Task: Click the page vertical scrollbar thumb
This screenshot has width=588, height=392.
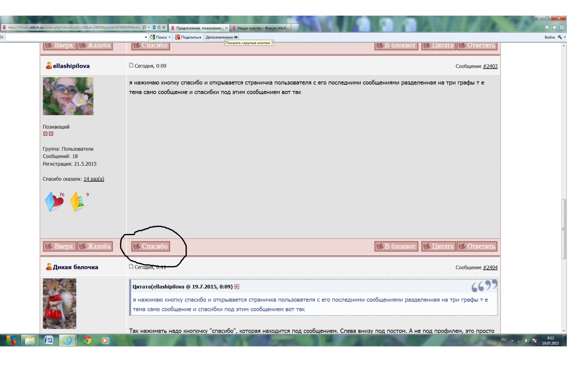Action: [564, 229]
